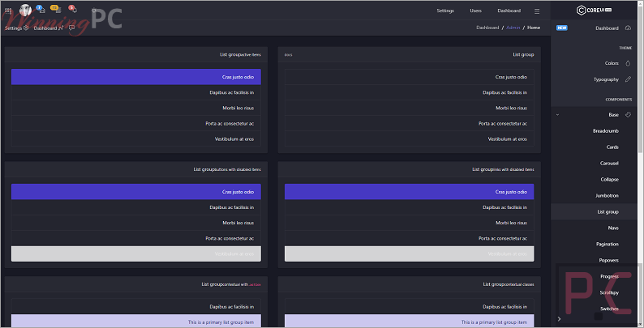644x328 pixels.
Task: Click the speedometer icon next to sidebar Dashboard
Action: (628, 28)
